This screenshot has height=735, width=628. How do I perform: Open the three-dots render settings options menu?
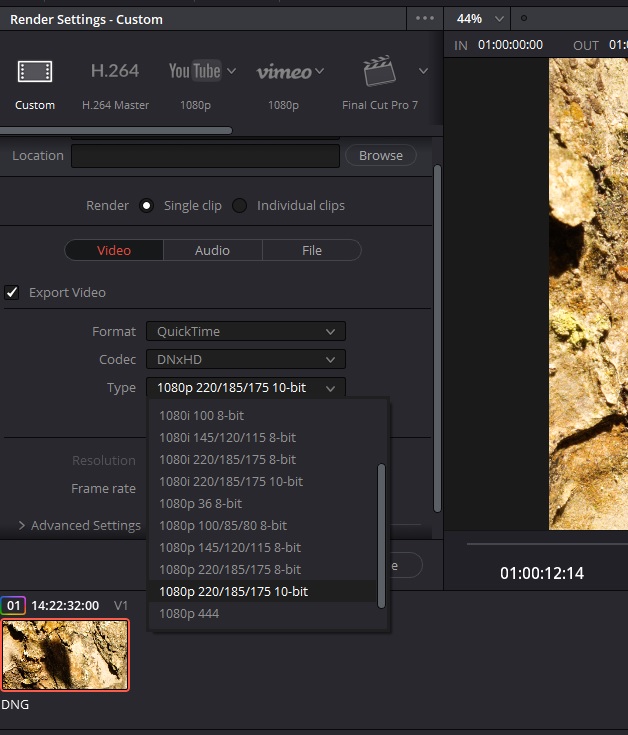pyautogui.click(x=425, y=19)
